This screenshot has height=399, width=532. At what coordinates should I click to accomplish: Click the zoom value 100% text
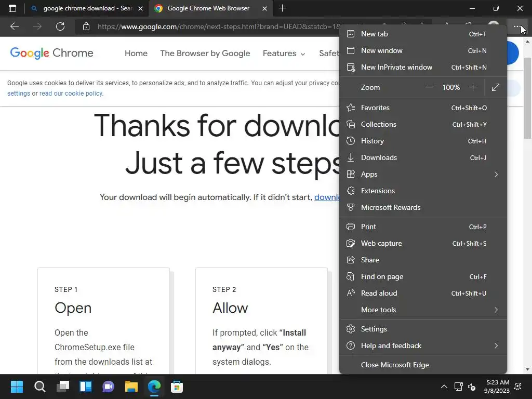[x=451, y=87]
